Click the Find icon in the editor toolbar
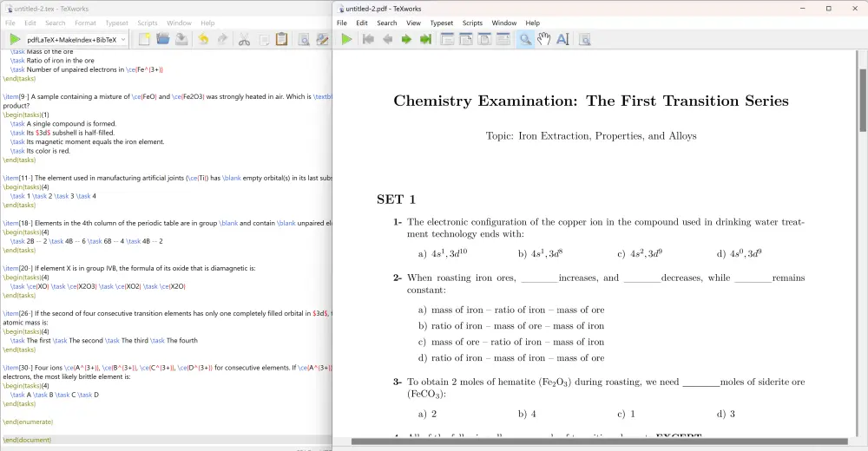The image size is (868, 451). tap(303, 39)
